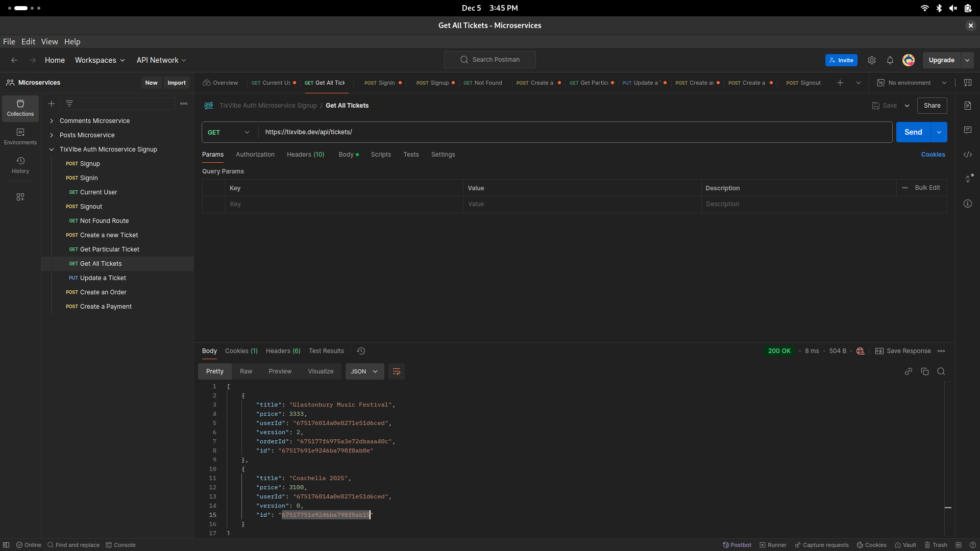
Task: Open the Send button options arrow
Action: 939,132
